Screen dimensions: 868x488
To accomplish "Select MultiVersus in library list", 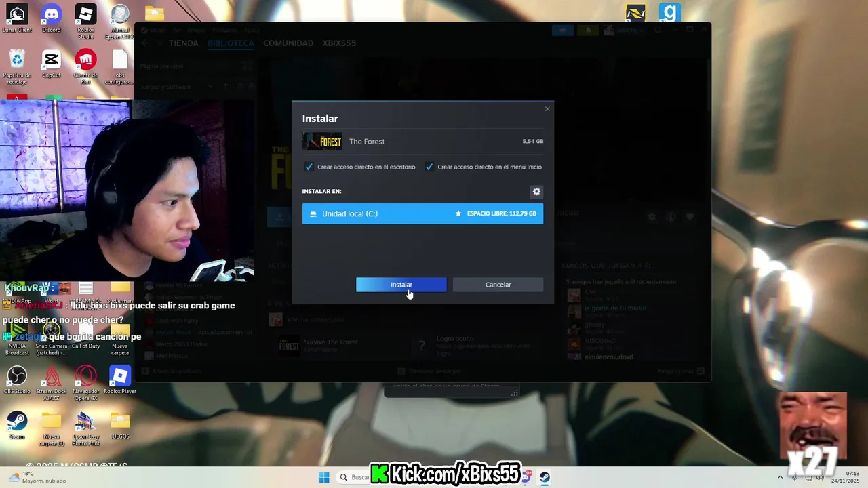I will [x=172, y=354].
